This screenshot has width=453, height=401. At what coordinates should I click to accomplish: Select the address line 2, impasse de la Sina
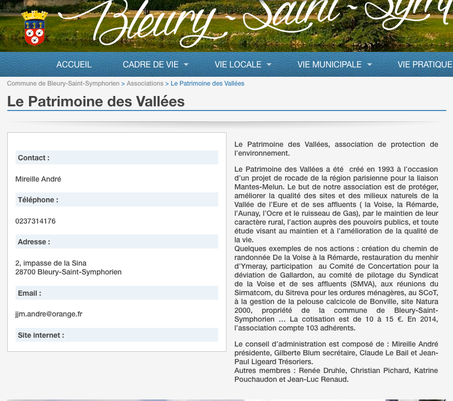coord(51,263)
